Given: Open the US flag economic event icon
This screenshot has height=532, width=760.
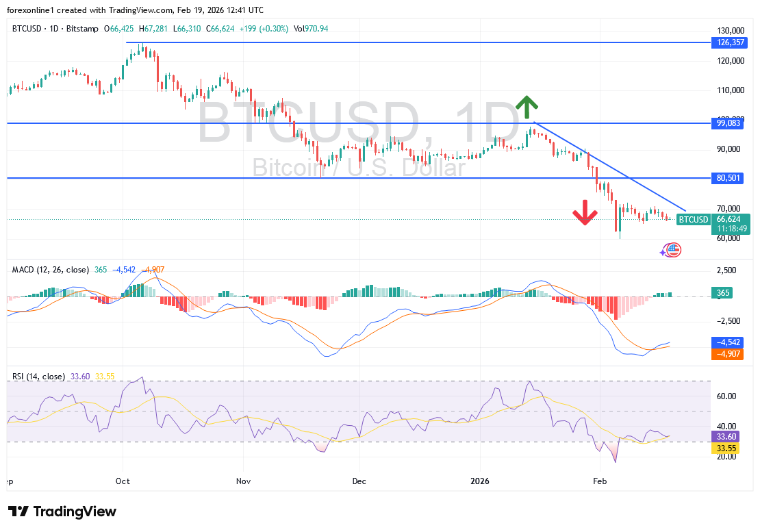Looking at the screenshot, I should [x=674, y=251].
